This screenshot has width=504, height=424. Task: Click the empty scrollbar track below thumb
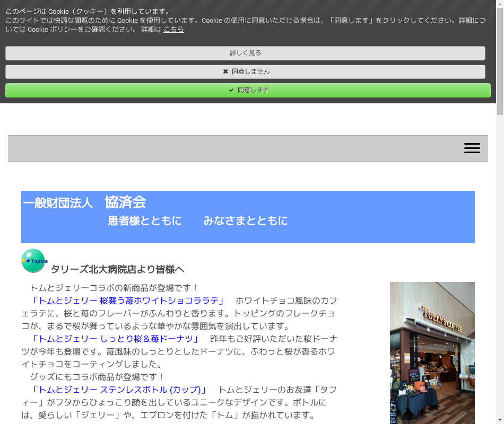pyautogui.click(x=500, y=265)
